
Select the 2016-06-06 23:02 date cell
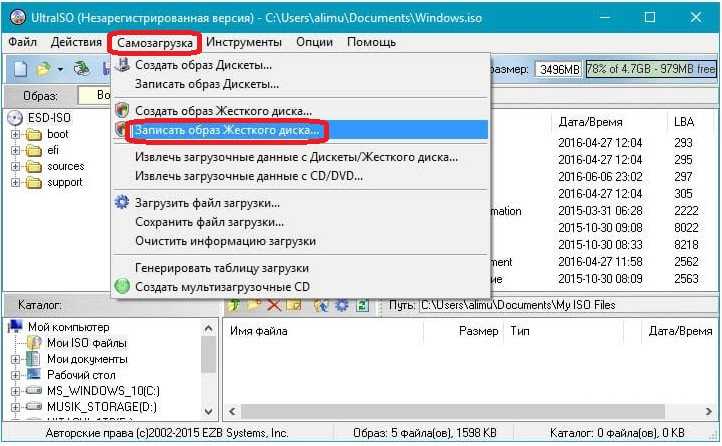click(600, 177)
